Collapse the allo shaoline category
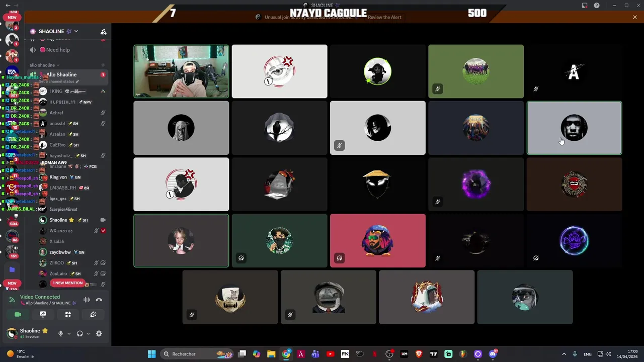This screenshot has height=362, width=644. (x=44, y=65)
